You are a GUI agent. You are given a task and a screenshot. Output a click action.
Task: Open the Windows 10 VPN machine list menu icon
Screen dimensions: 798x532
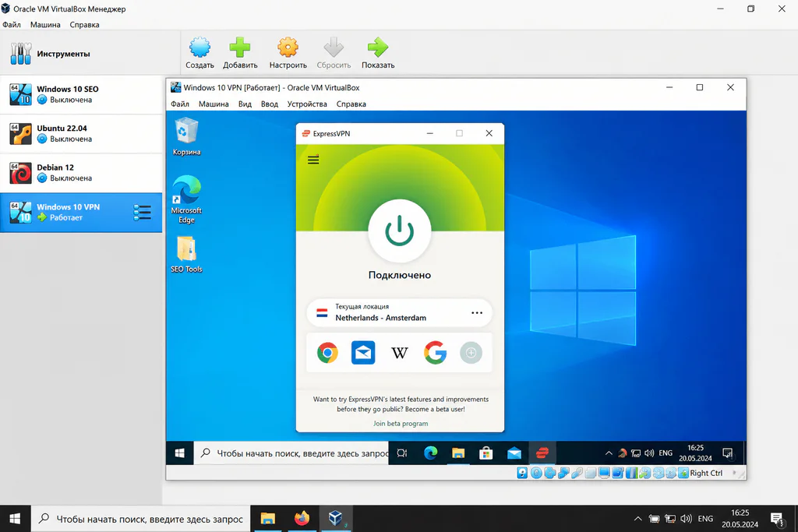coord(143,213)
